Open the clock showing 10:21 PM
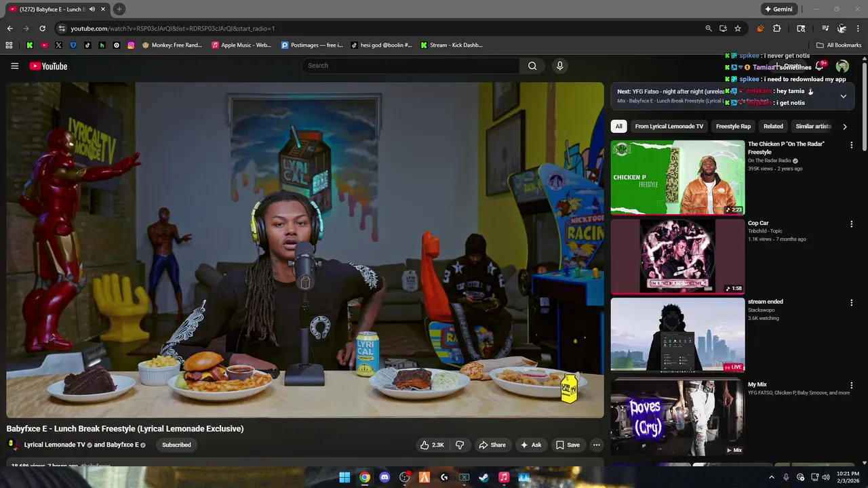The image size is (868, 488). coord(848,477)
